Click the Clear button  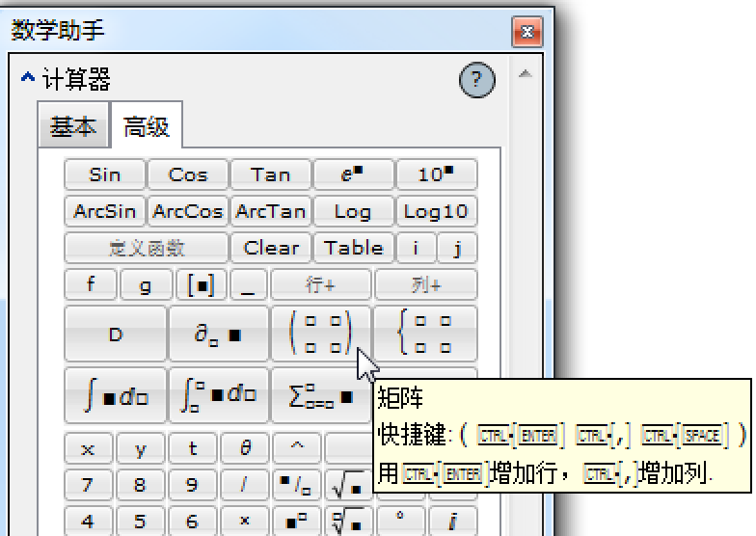click(271, 248)
